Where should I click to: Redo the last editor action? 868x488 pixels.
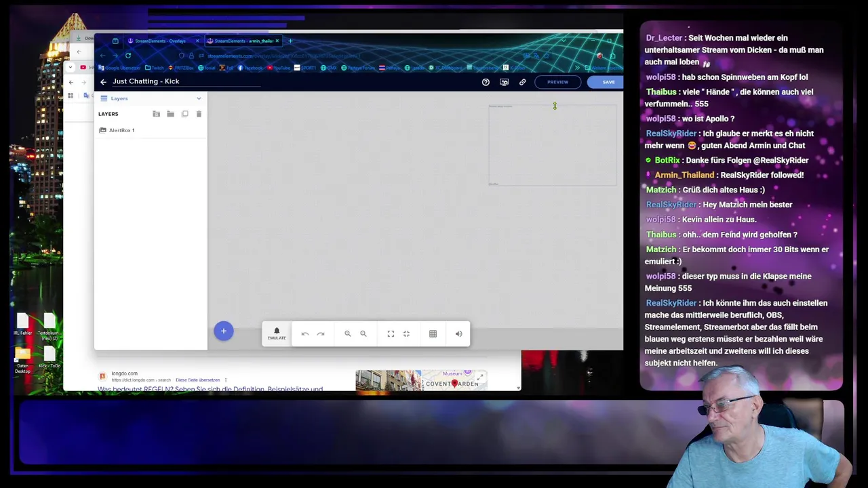[x=321, y=333]
